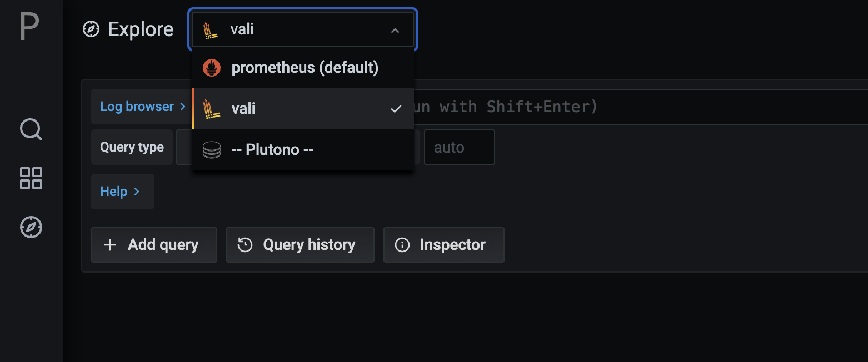This screenshot has height=362, width=868.
Task: Collapse the data source picker chevron
Action: (395, 31)
